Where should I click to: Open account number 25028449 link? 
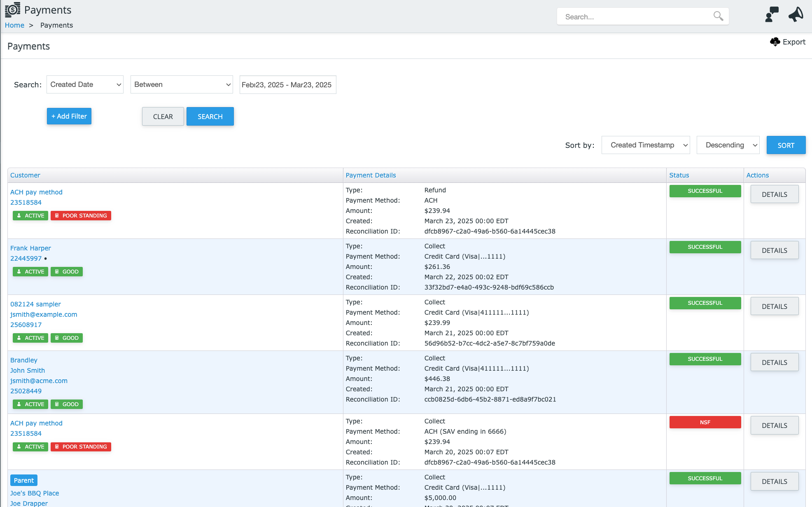(x=26, y=391)
